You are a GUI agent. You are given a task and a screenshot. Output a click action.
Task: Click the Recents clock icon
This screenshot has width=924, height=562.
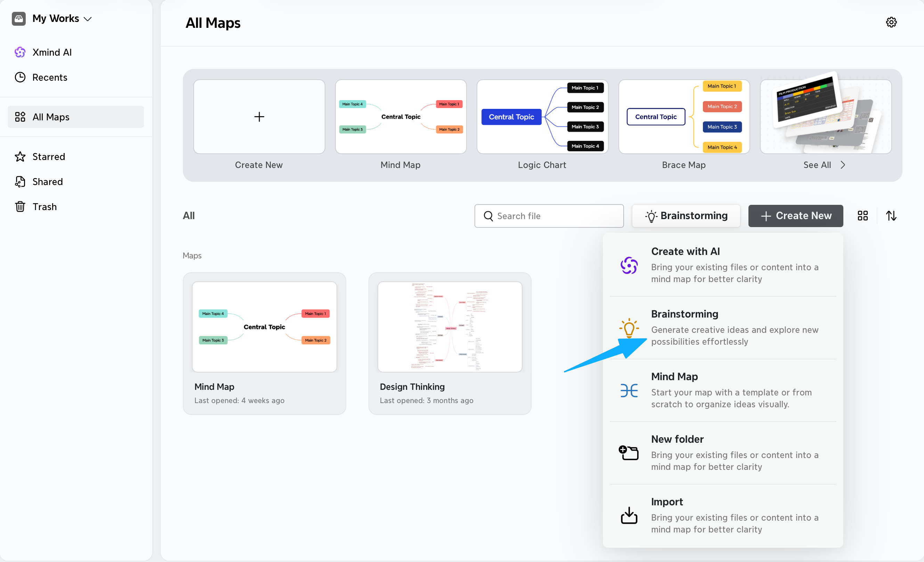(x=20, y=77)
